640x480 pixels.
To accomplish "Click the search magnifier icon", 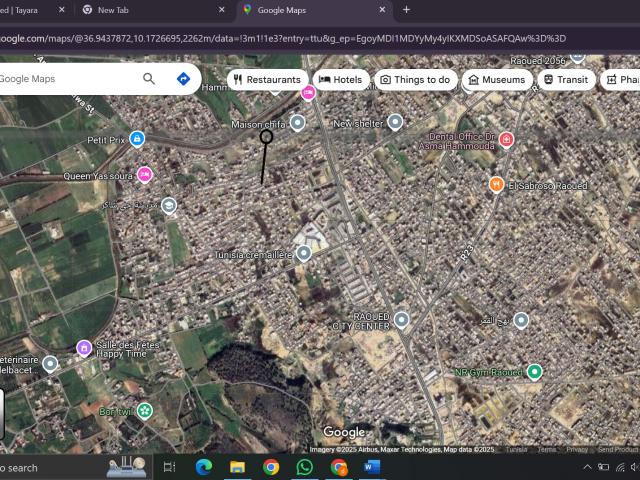I will [x=149, y=79].
